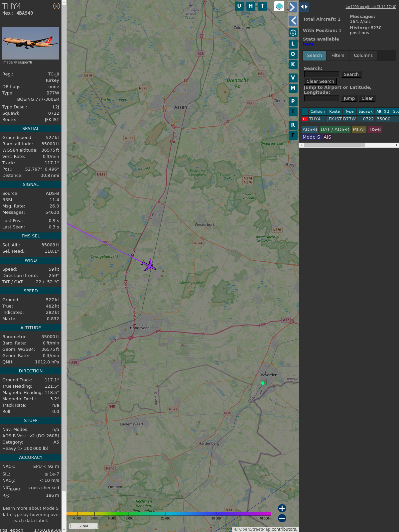Toggle the V map button
399x532 pixels.
coord(293,78)
